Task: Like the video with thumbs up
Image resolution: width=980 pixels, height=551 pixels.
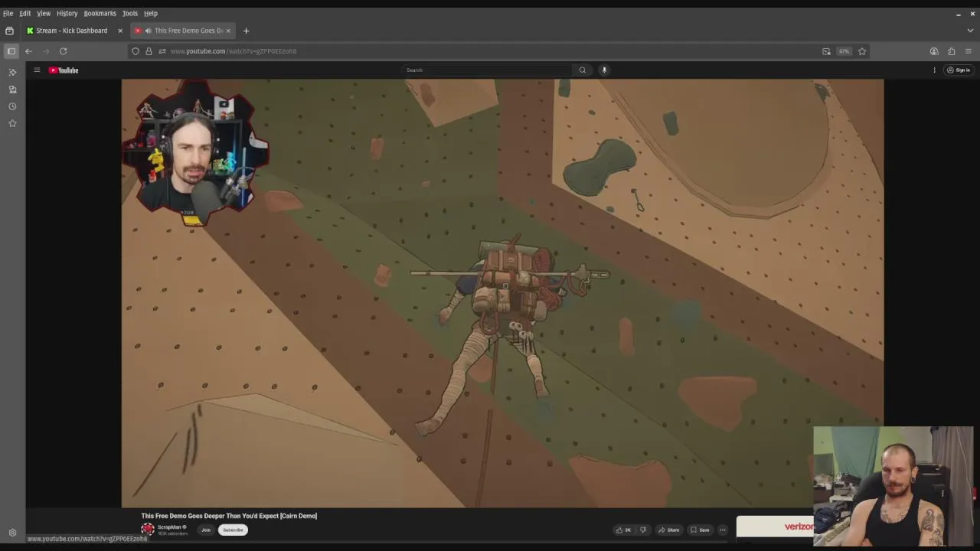Action: (x=623, y=530)
